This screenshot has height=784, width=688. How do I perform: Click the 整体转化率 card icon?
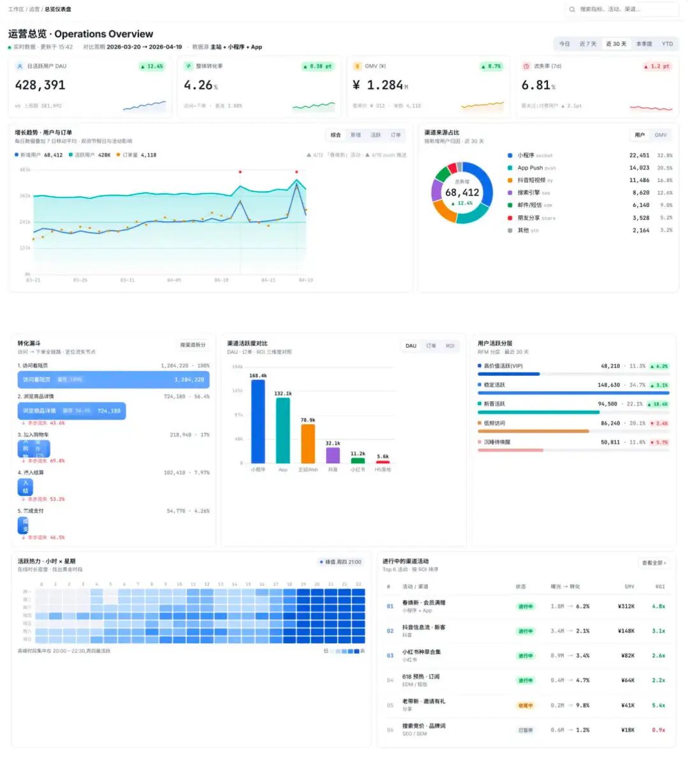click(189, 66)
